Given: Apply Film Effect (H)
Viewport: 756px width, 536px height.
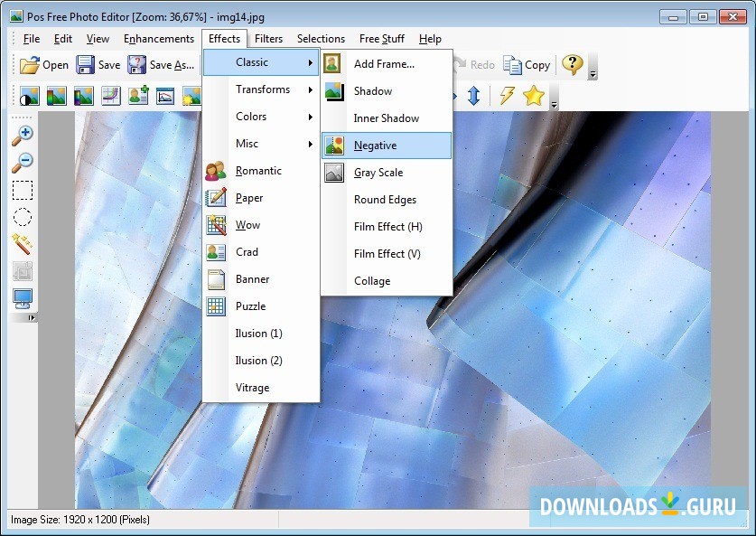Looking at the screenshot, I should (x=387, y=226).
